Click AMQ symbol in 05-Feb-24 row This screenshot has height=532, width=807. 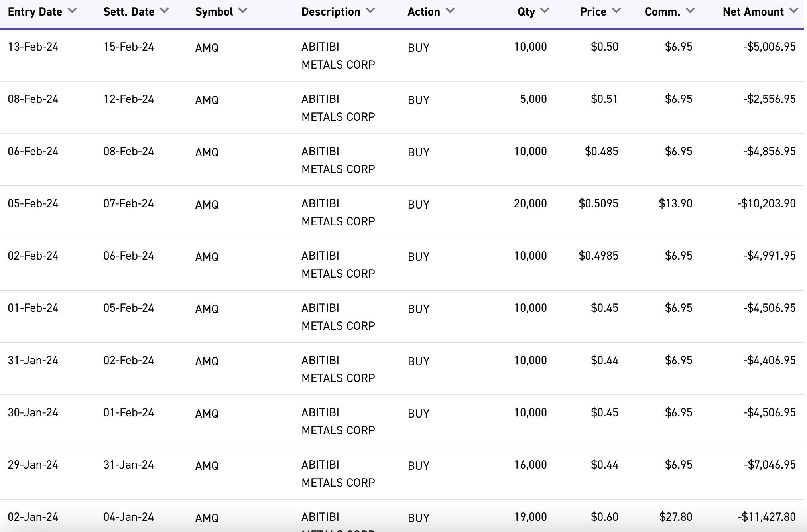click(x=207, y=205)
